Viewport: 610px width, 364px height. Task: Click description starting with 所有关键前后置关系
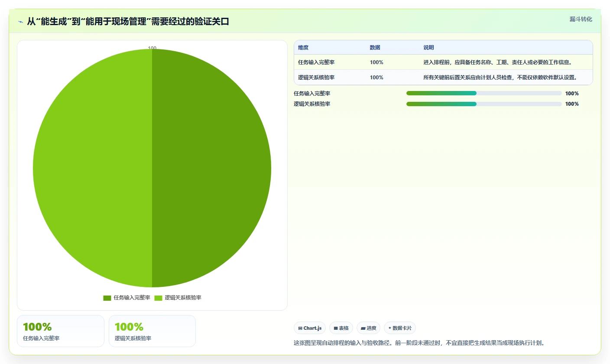(500, 77)
